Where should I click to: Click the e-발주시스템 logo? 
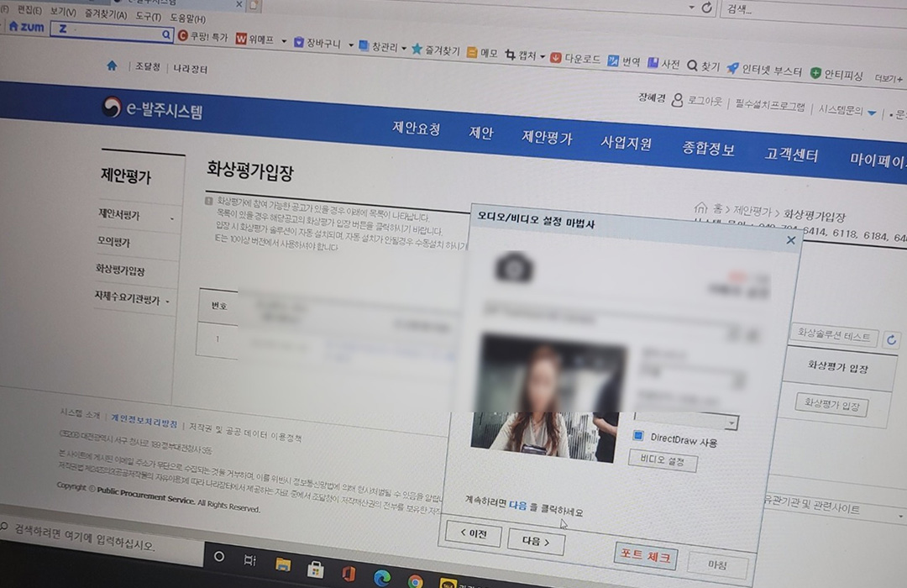pos(152,109)
